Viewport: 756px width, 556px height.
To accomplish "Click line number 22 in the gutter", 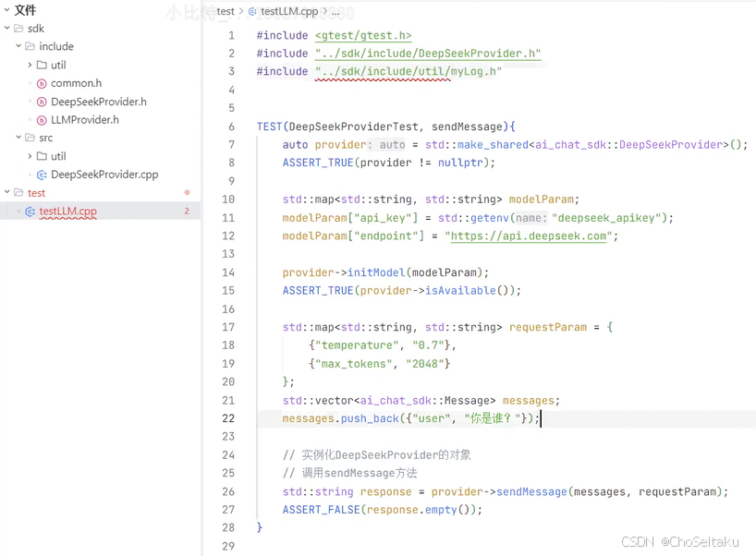I will click(x=228, y=418).
